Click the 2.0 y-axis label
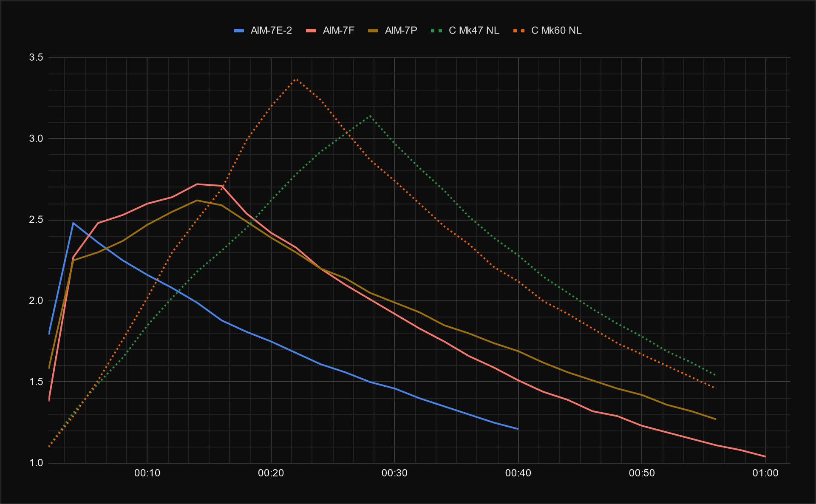This screenshot has width=816, height=504. (x=36, y=301)
